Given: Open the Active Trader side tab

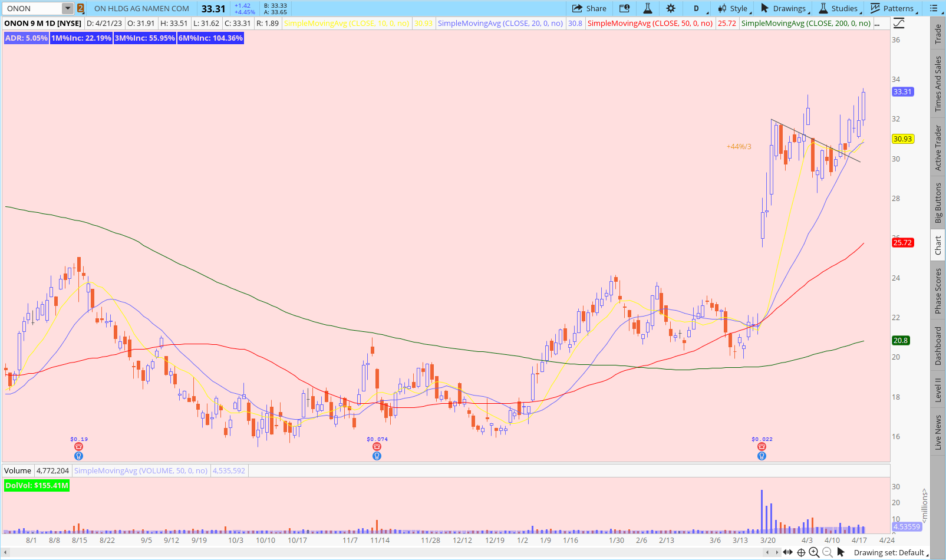Looking at the screenshot, I should 938,148.
